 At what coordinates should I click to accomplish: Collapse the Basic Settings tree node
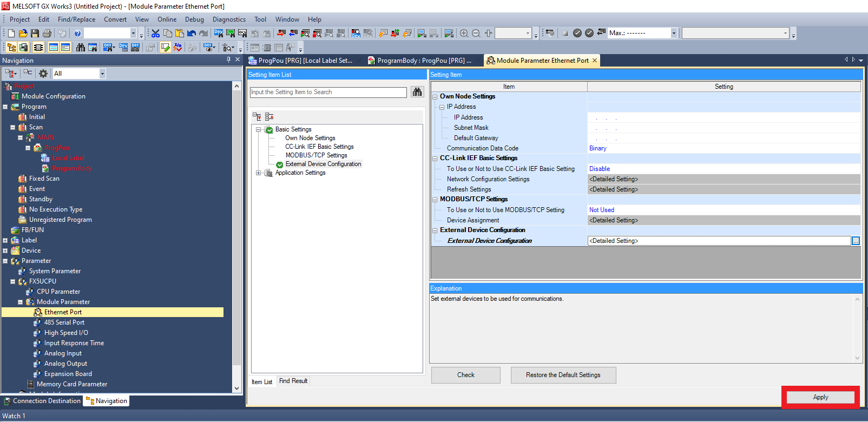click(x=259, y=129)
